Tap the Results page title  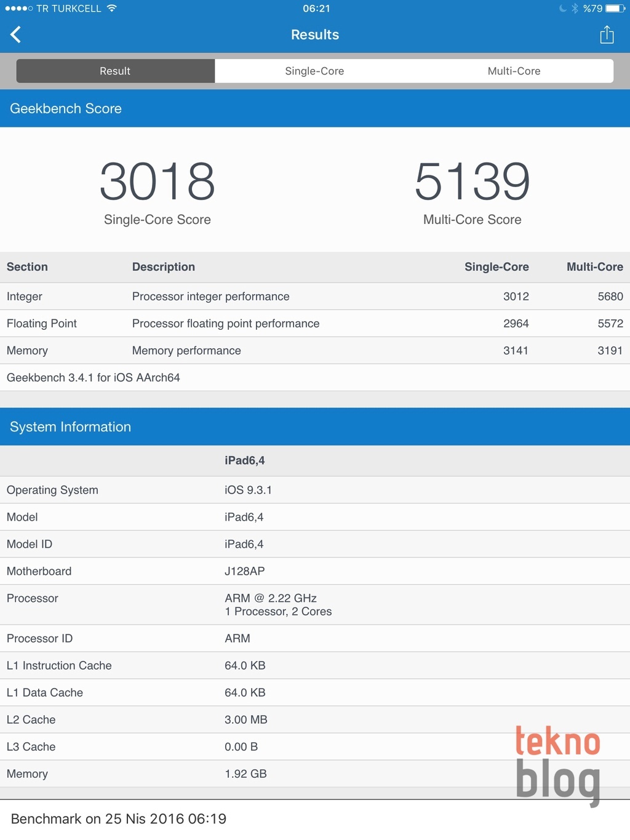315,34
